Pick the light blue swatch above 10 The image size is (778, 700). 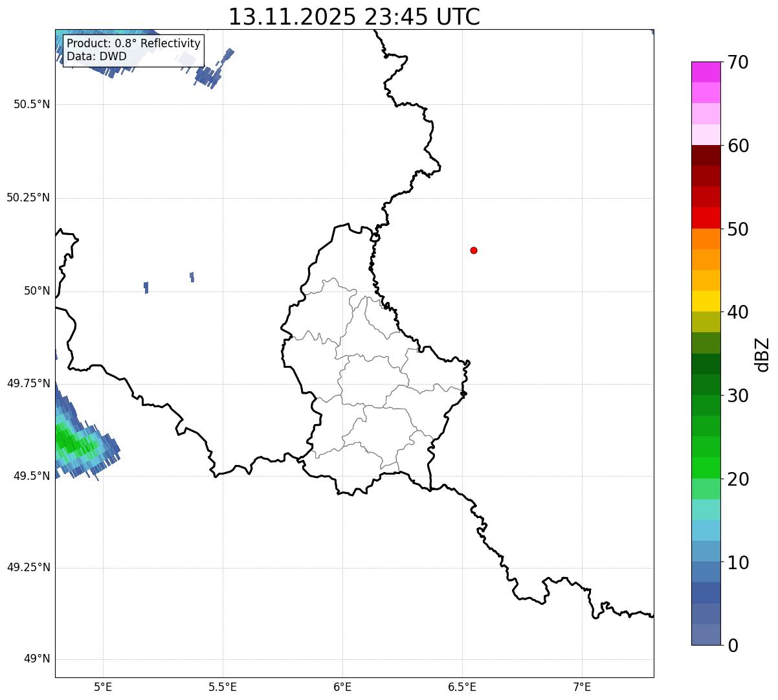[706, 551]
